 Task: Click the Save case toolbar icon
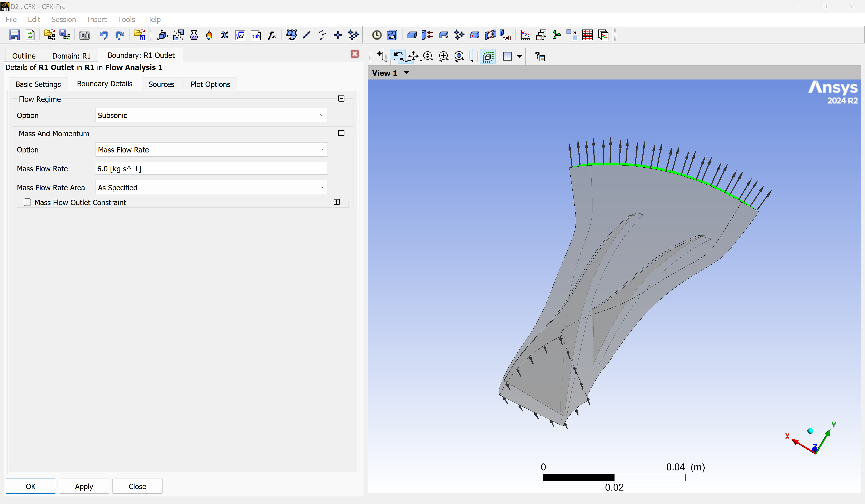pos(14,35)
